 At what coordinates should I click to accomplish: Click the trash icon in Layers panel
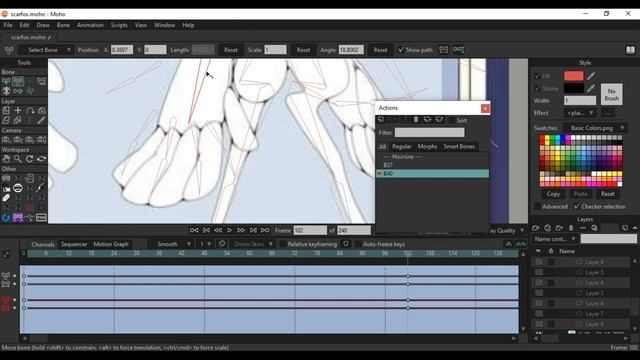tap(571, 228)
